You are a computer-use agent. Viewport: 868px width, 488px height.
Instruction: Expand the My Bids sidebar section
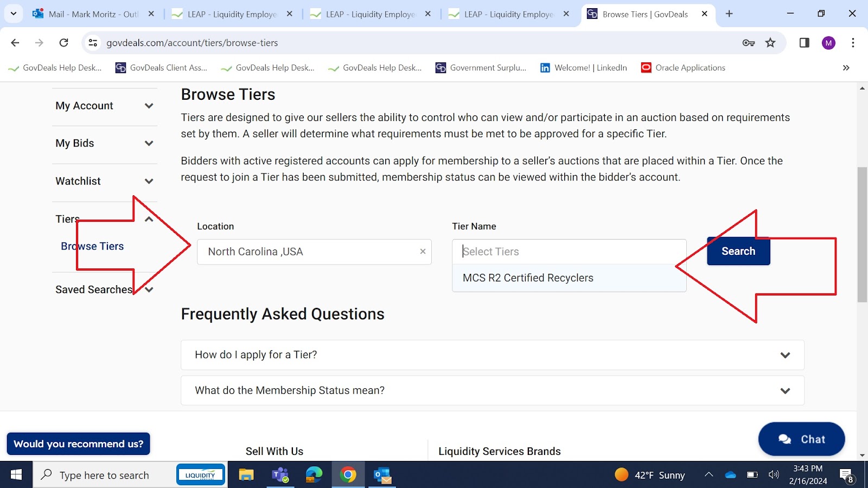point(104,143)
